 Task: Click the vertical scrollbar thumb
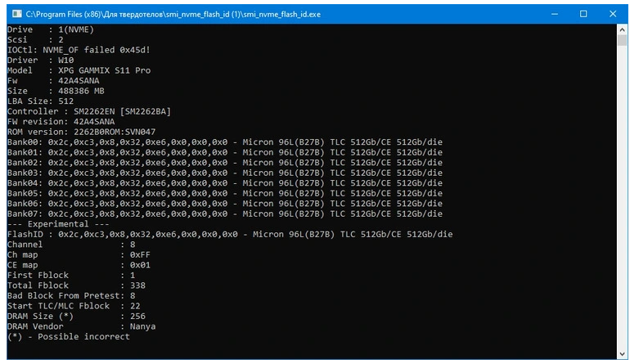point(622,40)
